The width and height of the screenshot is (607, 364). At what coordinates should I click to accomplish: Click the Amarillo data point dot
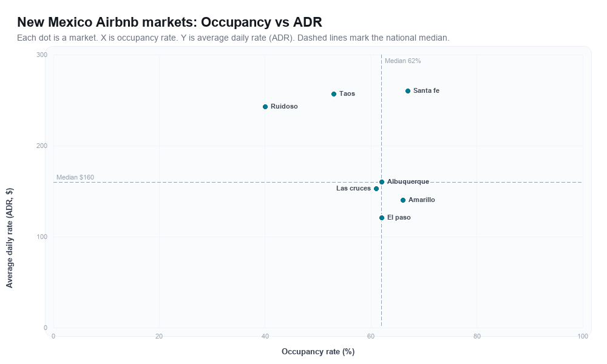pyautogui.click(x=403, y=200)
